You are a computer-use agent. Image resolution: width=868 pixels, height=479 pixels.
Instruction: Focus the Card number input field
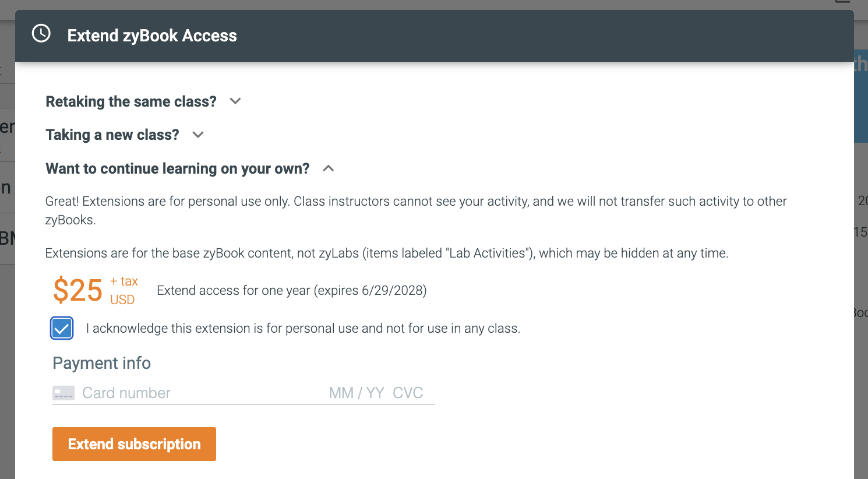click(198, 393)
